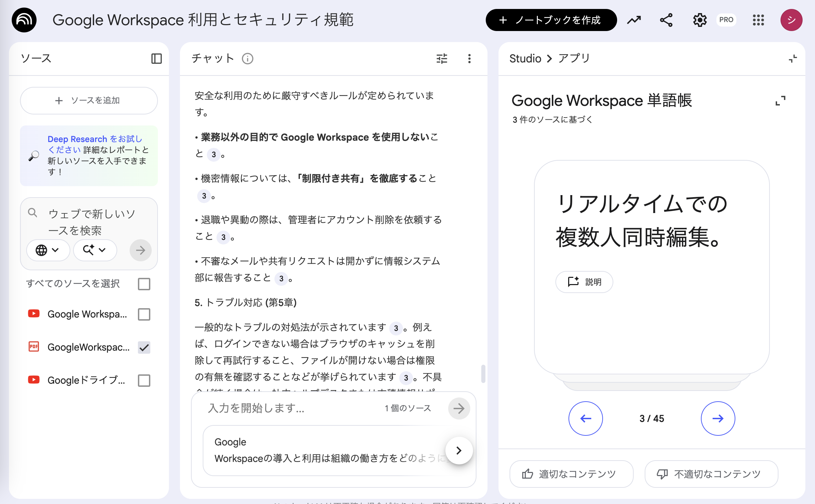Advance to the next flashcard with the arrow
815x504 pixels.
click(x=718, y=419)
